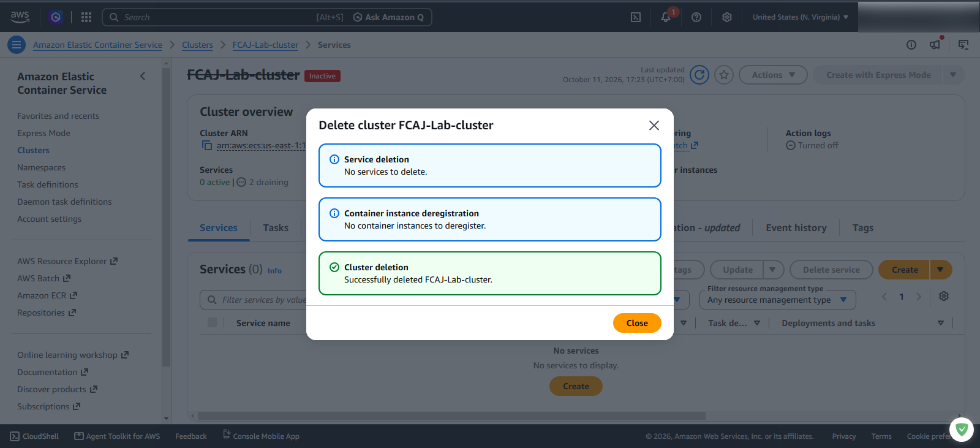Select all services checkbox in table header

coord(213,322)
